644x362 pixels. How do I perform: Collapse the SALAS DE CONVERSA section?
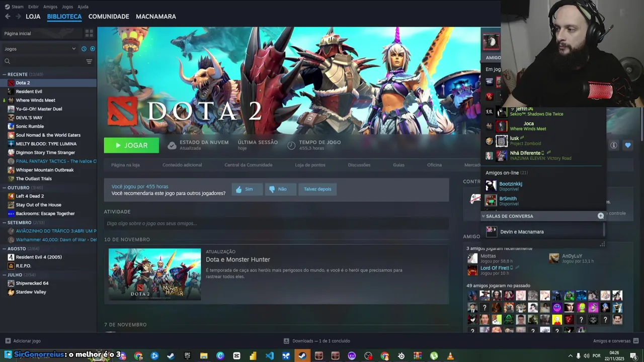point(484,216)
